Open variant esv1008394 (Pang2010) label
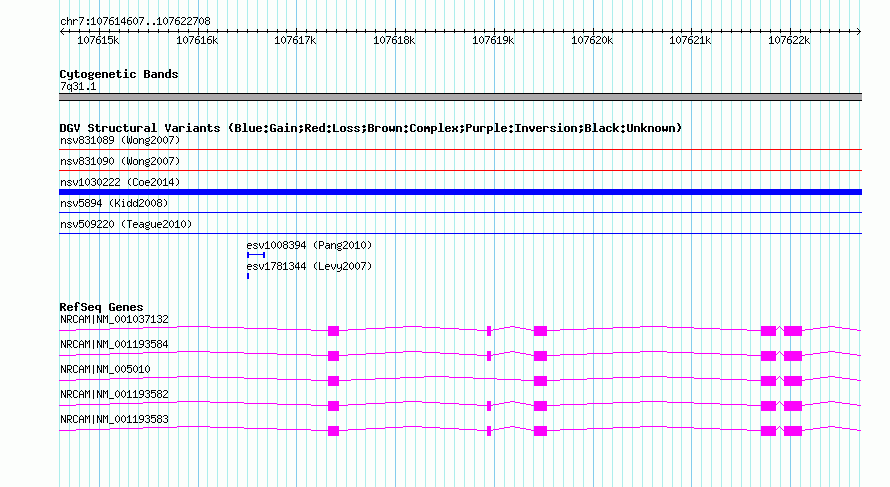The height and width of the screenshot is (487, 890). click(309, 245)
